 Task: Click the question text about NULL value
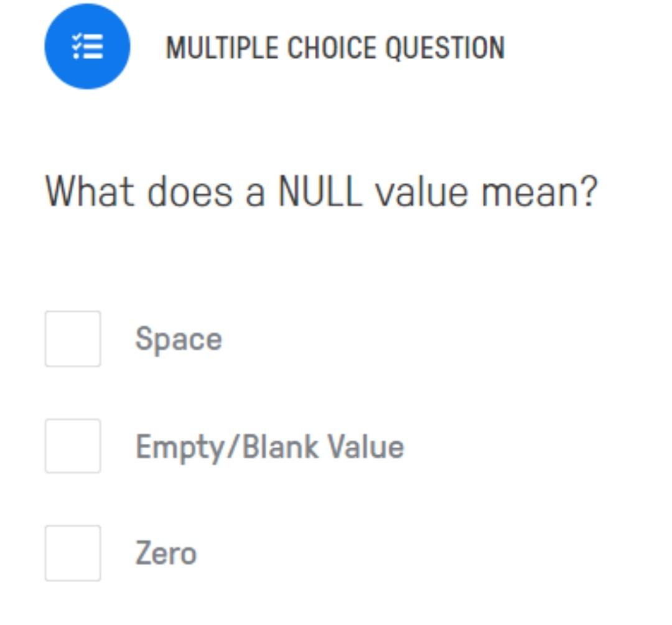(321, 192)
